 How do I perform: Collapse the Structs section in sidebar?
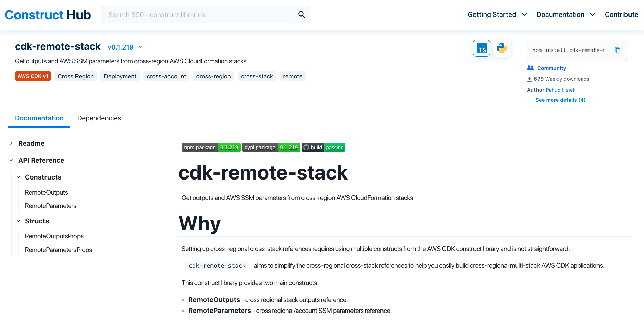[x=18, y=221]
